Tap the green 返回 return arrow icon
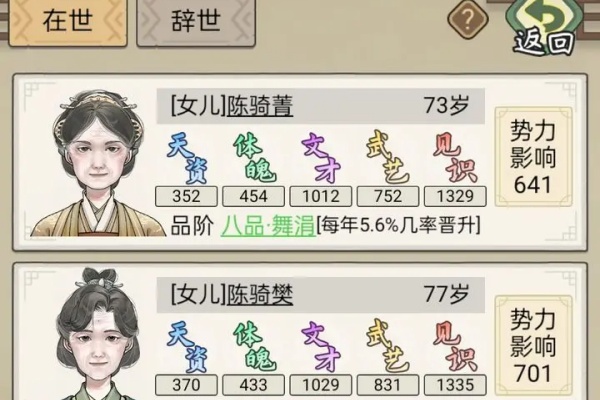600x400 pixels. 544,25
